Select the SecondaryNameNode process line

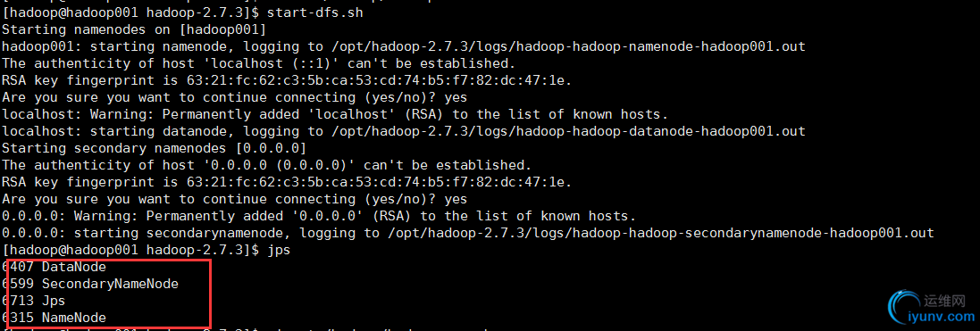(x=90, y=284)
